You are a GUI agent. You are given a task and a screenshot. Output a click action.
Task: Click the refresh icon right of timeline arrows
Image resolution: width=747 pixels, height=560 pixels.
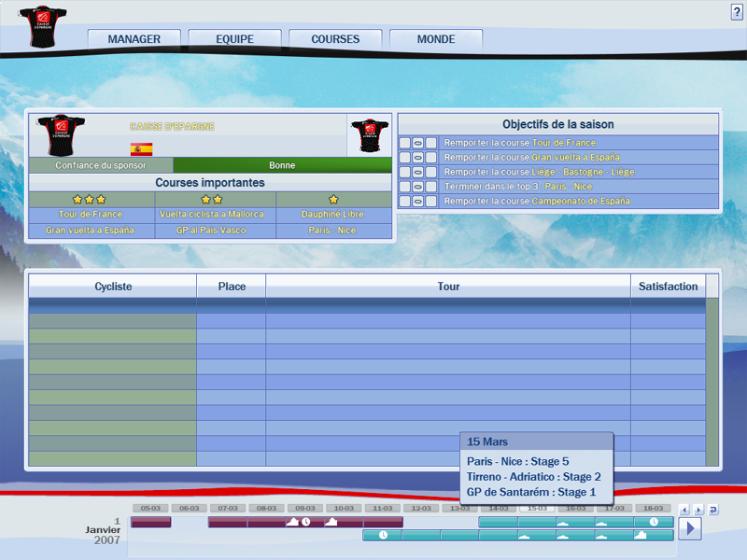click(x=713, y=510)
